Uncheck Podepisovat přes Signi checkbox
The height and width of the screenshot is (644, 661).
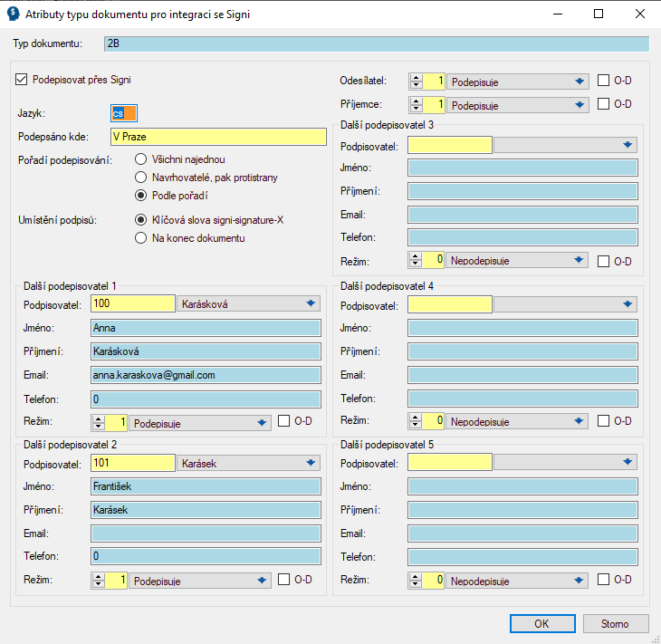(22, 80)
